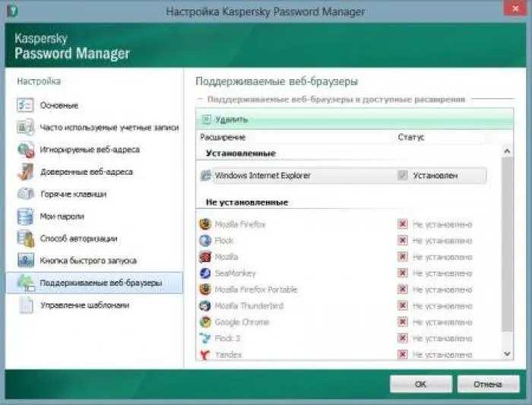This screenshot has width=532, height=405.
Task: Click the Часто используемые учетные записи icon
Action: click(25, 127)
